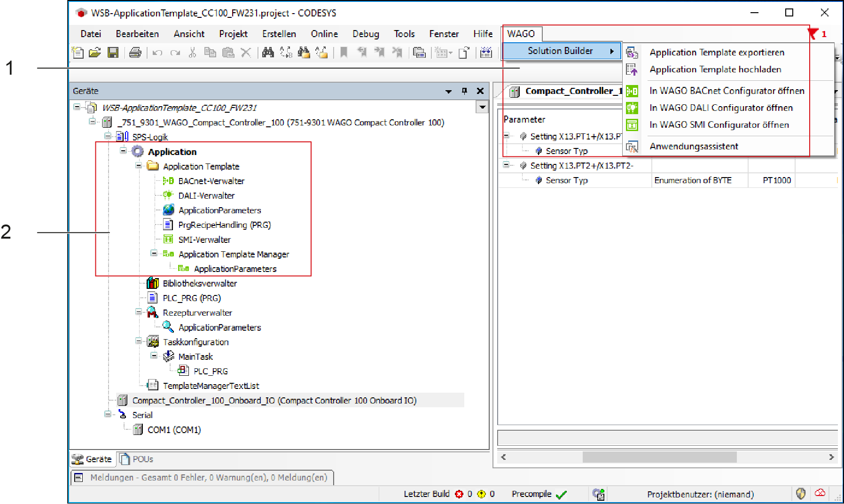Click the green DALI Configurator icon
Image resolution: width=844 pixels, height=504 pixels.
coord(632,108)
